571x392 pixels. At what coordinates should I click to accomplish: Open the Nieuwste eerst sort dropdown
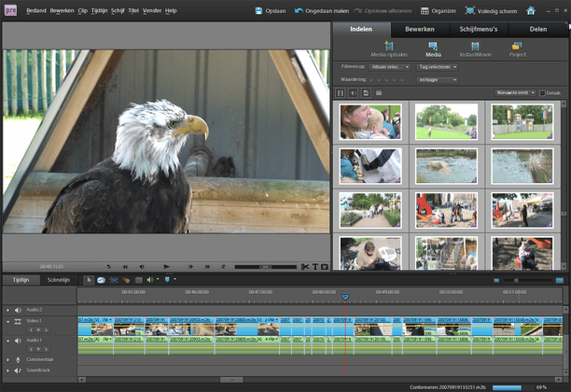[515, 93]
